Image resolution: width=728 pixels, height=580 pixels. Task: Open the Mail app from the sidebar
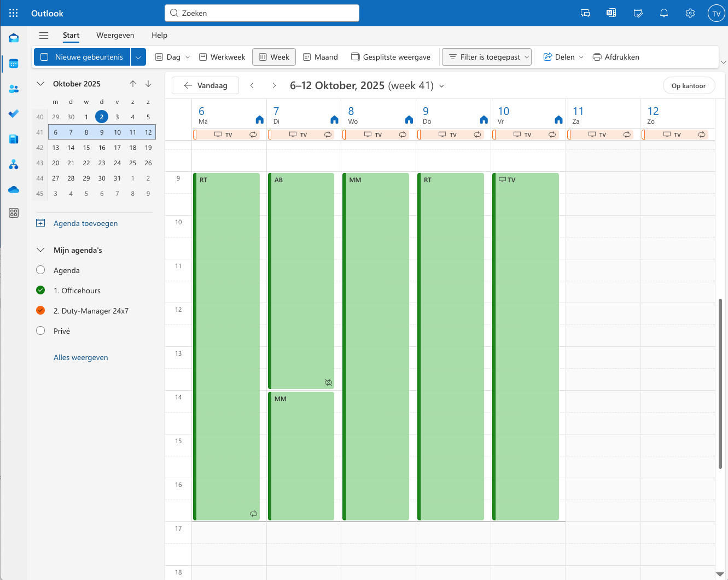tap(14, 38)
